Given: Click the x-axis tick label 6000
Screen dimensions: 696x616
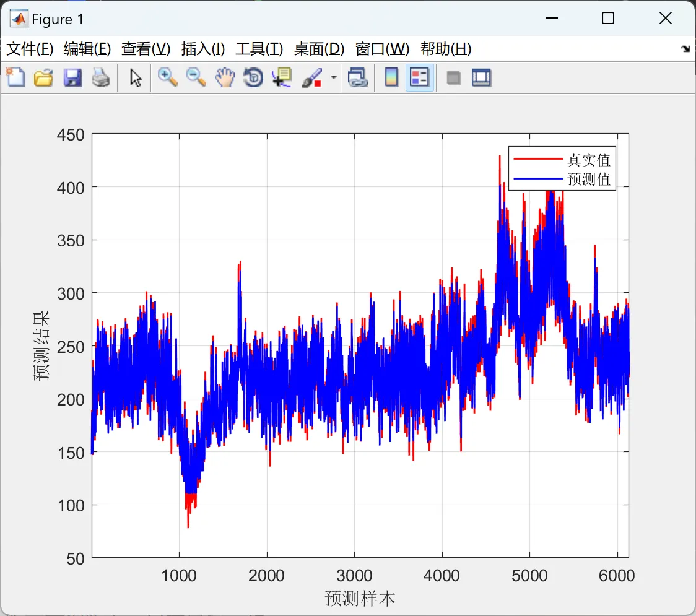Looking at the screenshot, I should (x=617, y=576).
